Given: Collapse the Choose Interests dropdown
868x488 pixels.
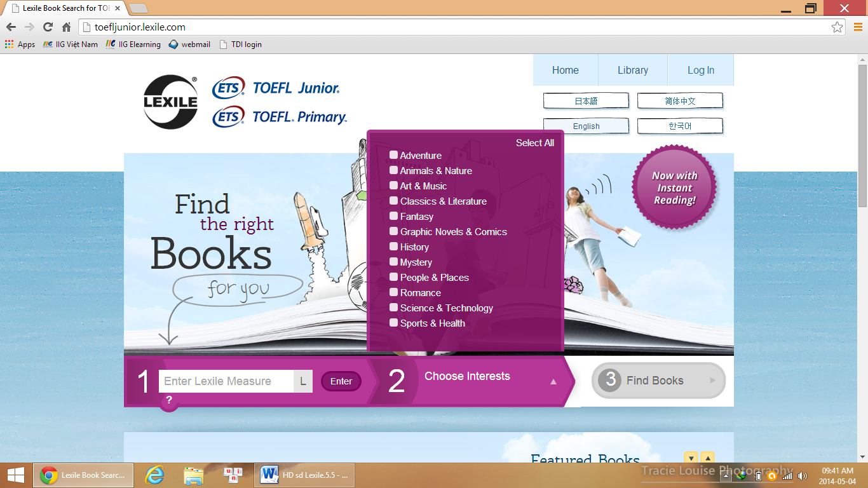Looking at the screenshot, I should tap(553, 382).
